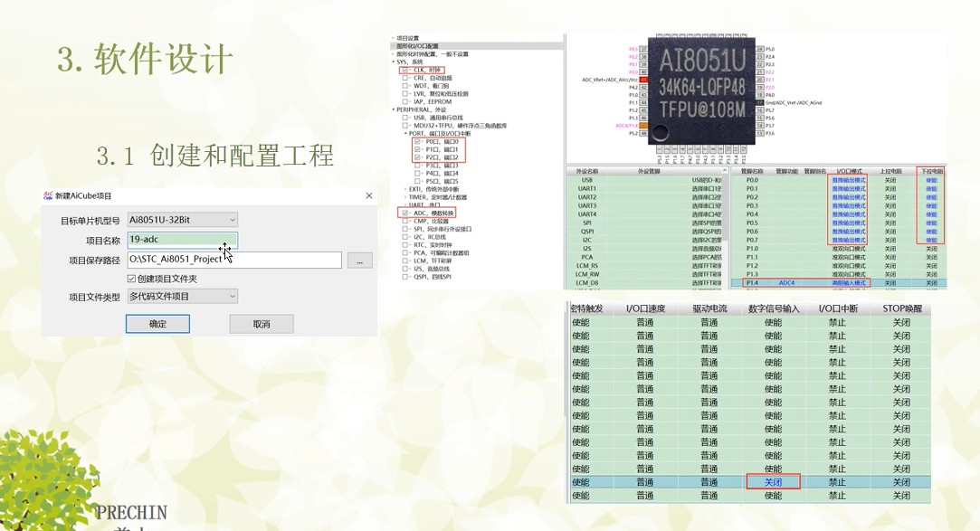Enable the WDT 看门狗 checkbox
The height and width of the screenshot is (531, 980).
pyautogui.click(x=406, y=85)
